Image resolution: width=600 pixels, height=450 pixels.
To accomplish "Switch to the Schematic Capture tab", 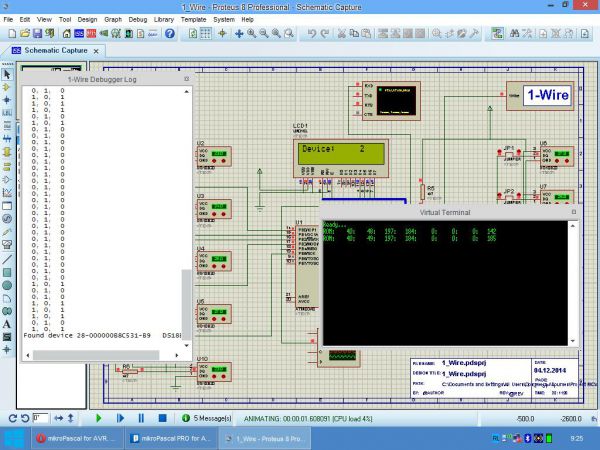I will (56, 51).
